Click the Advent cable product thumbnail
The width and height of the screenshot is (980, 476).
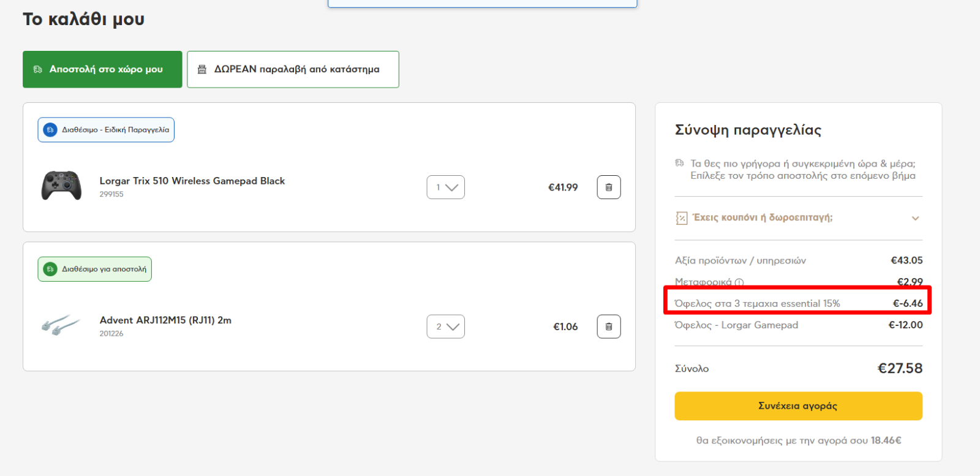point(61,325)
